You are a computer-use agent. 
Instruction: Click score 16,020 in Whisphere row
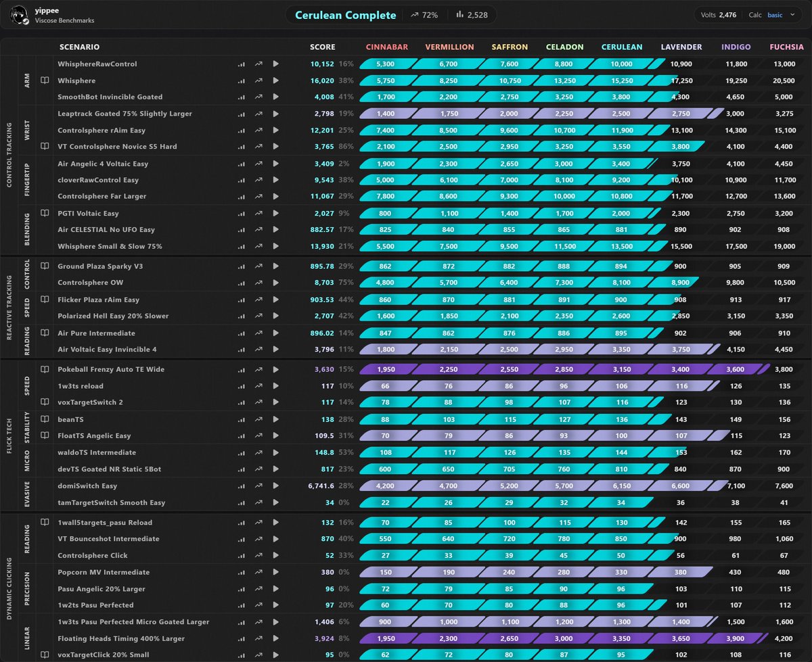pyautogui.click(x=322, y=80)
